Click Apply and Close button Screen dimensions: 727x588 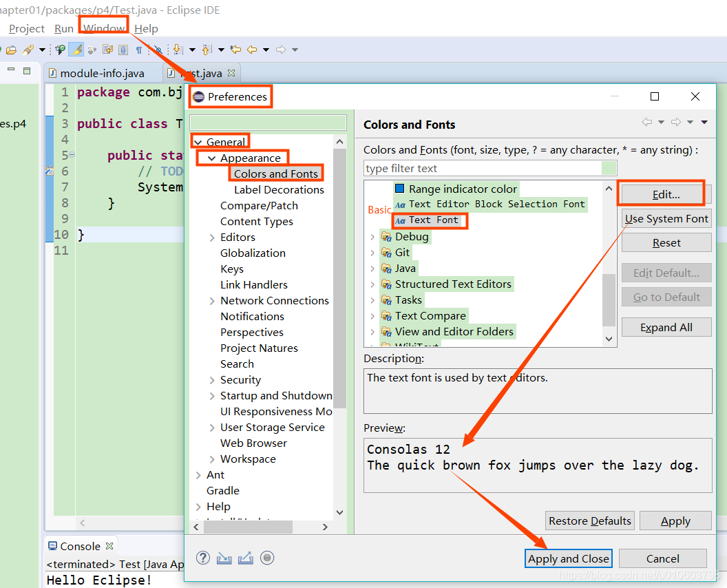pos(569,559)
